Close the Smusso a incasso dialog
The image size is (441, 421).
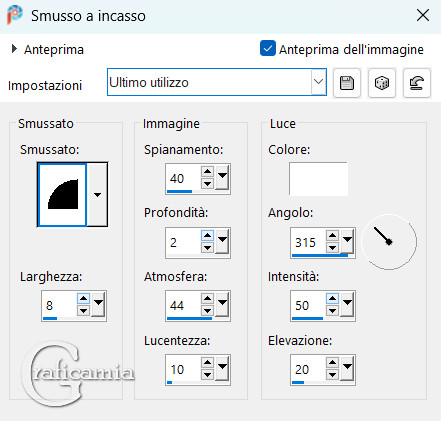423,15
